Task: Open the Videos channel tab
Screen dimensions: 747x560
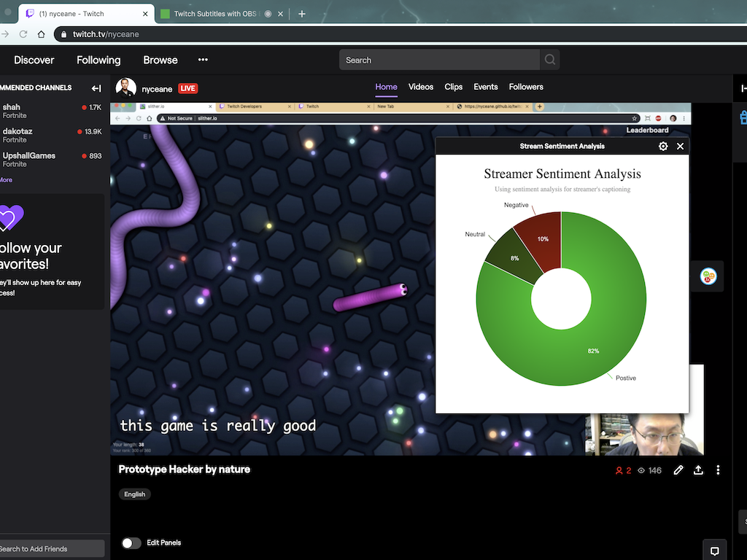Action: [x=421, y=87]
